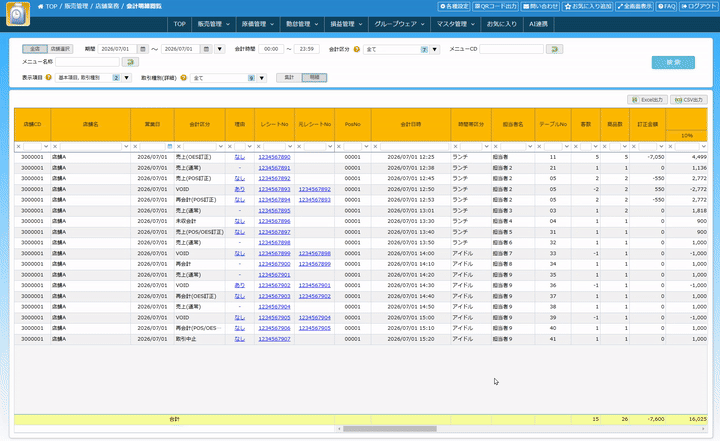Clear the 店舗名 column filter with X
The height and width of the screenshot is (441, 720).
pyautogui.click(x=55, y=147)
